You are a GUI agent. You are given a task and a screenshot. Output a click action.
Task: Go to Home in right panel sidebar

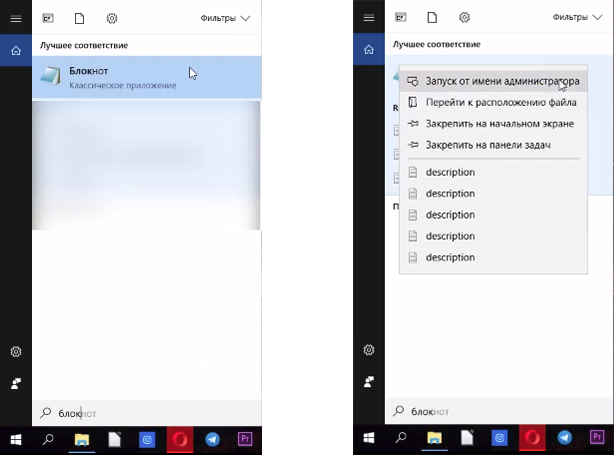point(369,49)
